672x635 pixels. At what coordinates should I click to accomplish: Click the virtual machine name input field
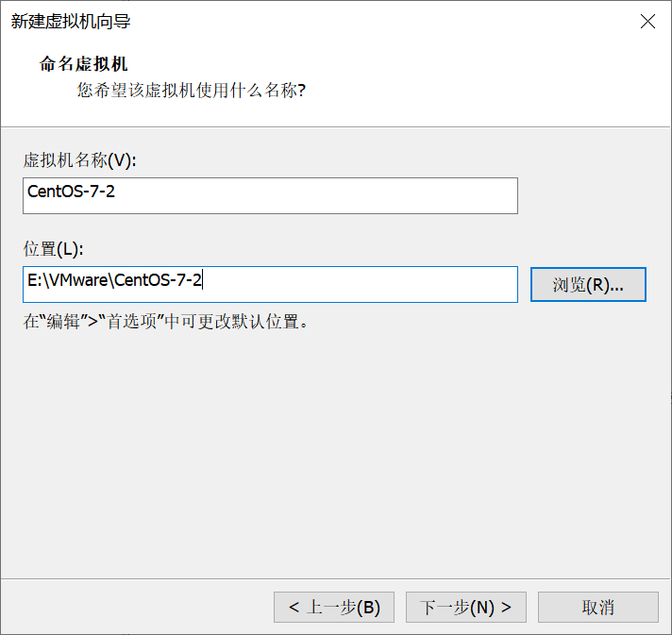coord(270,195)
